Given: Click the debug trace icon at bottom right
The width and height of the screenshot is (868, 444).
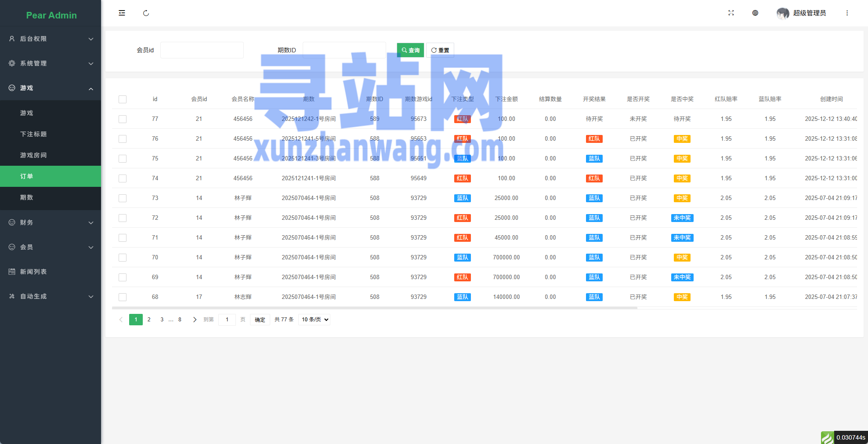Looking at the screenshot, I should (x=827, y=437).
